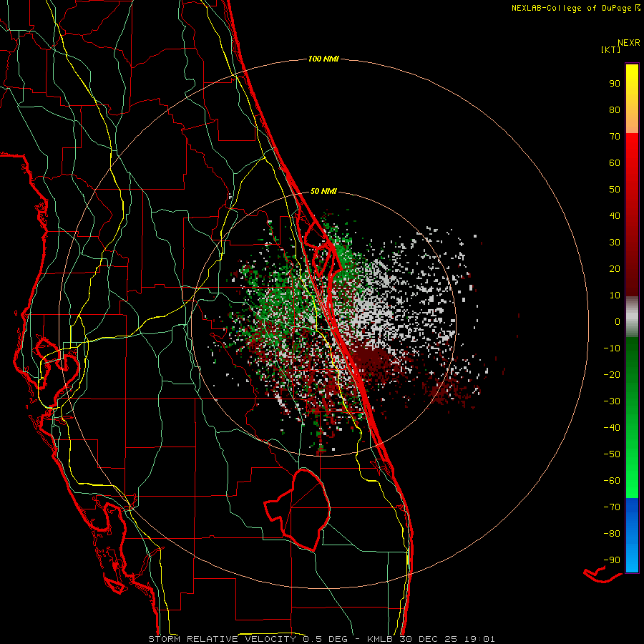Screen dimensions: 644x644
Task: Click the NEXLAB-College of DuPage label
Action: 576,8
